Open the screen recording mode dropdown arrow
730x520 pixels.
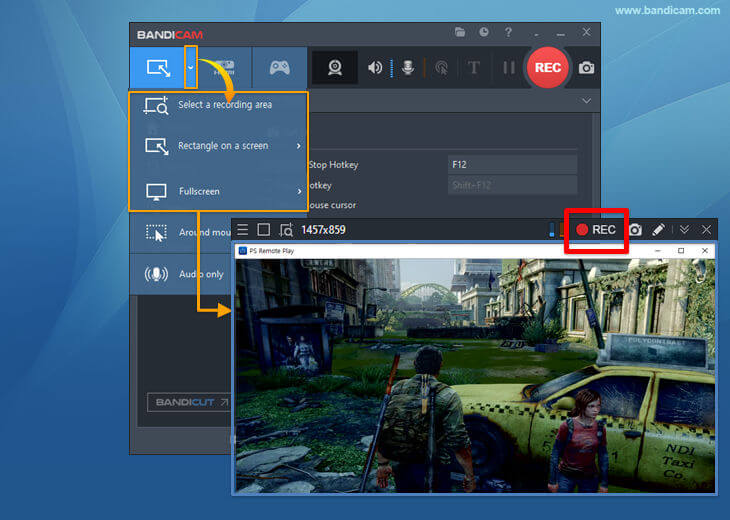190,68
